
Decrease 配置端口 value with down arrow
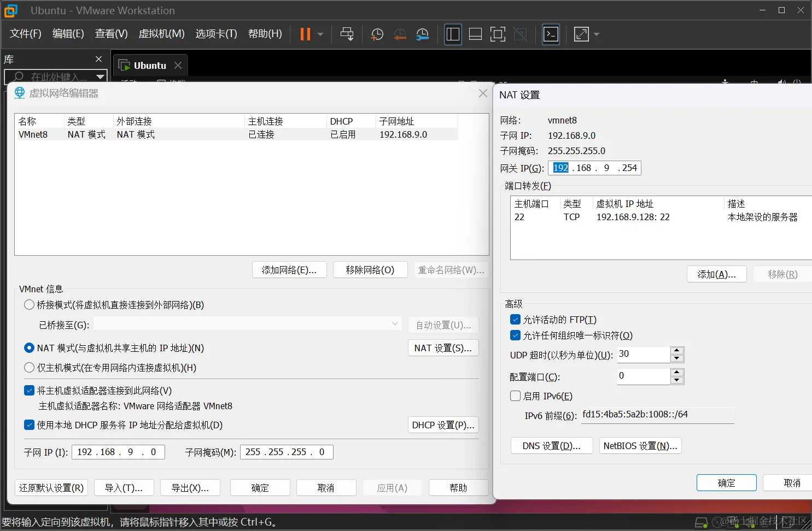(x=677, y=380)
